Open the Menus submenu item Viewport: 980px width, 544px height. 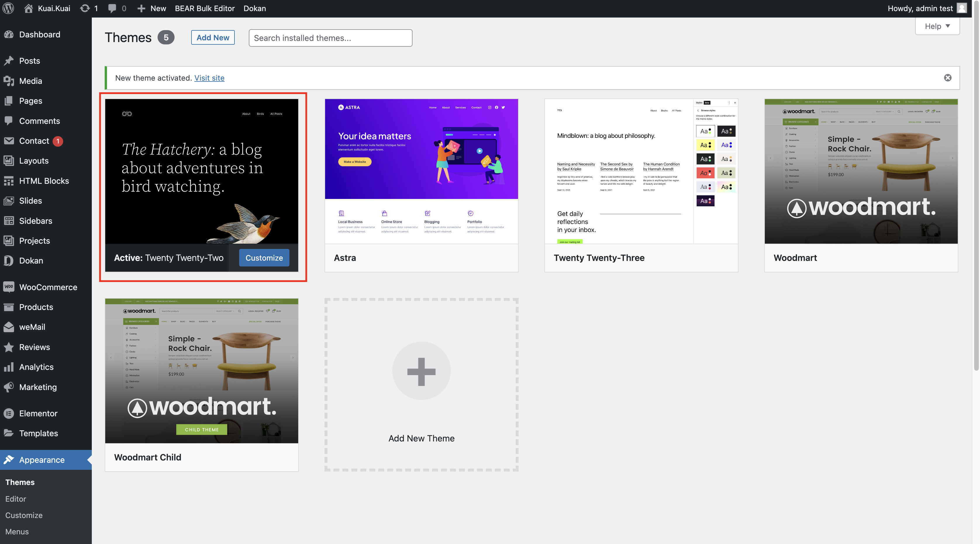[x=17, y=531]
